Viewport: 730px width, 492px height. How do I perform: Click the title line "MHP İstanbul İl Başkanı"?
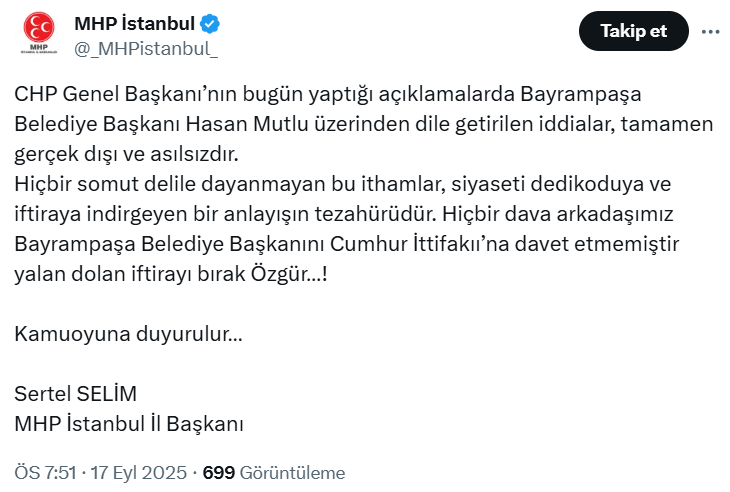click(x=129, y=423)
